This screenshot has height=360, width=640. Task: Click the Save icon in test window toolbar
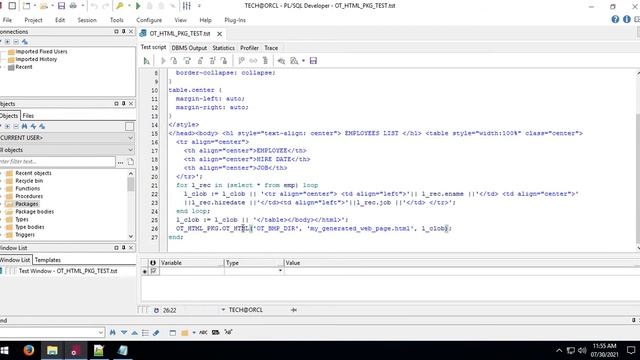(x=313, y=61)
